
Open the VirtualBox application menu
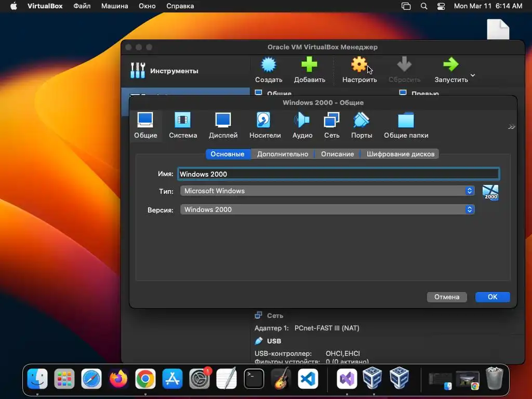[45, 6]
